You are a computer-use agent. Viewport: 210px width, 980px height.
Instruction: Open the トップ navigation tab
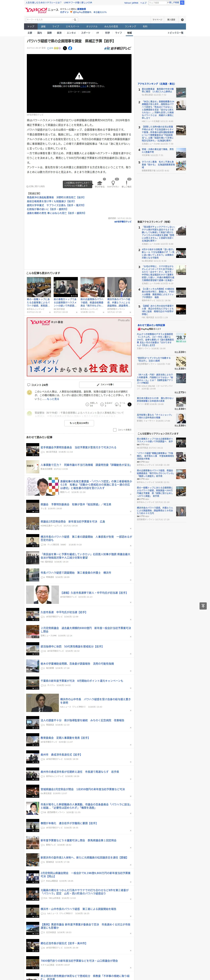pyautogui.click(x=31, y=27)
